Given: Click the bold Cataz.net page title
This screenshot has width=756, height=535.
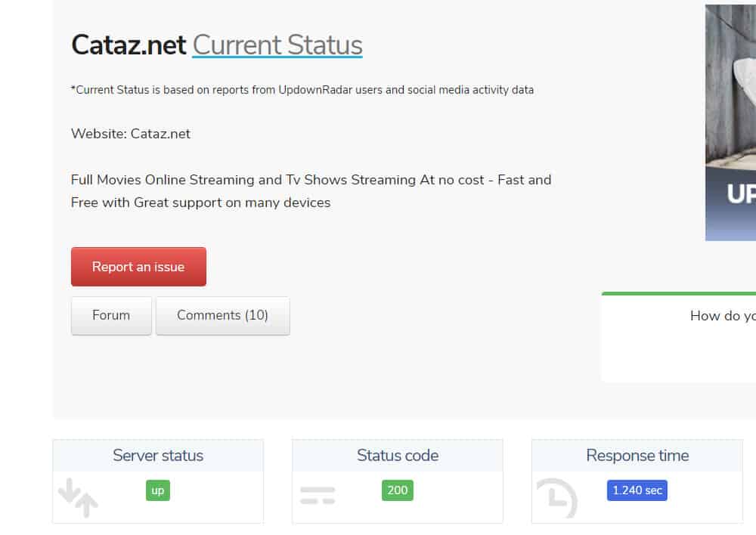Looking at the screenshot, I should click(129, 45).
